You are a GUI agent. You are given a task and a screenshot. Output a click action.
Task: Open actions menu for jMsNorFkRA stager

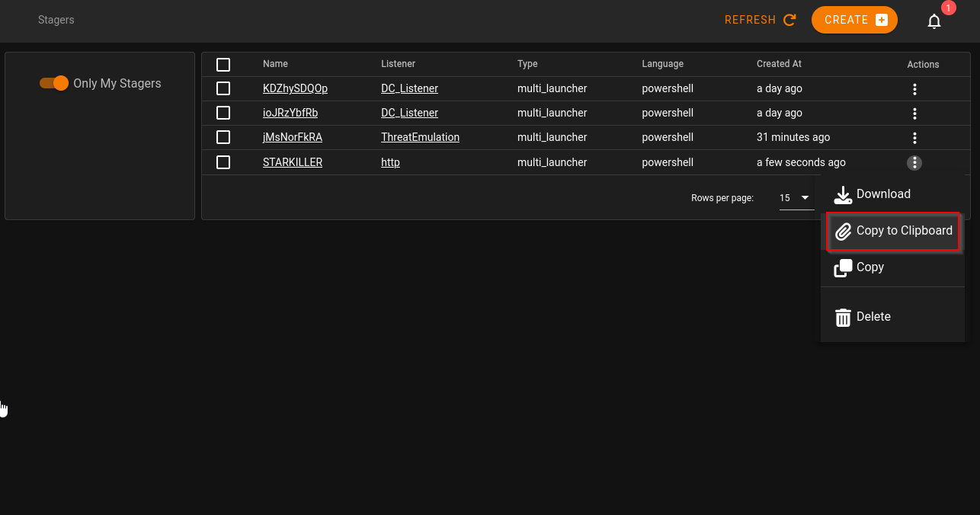click(x=914, y=138)
